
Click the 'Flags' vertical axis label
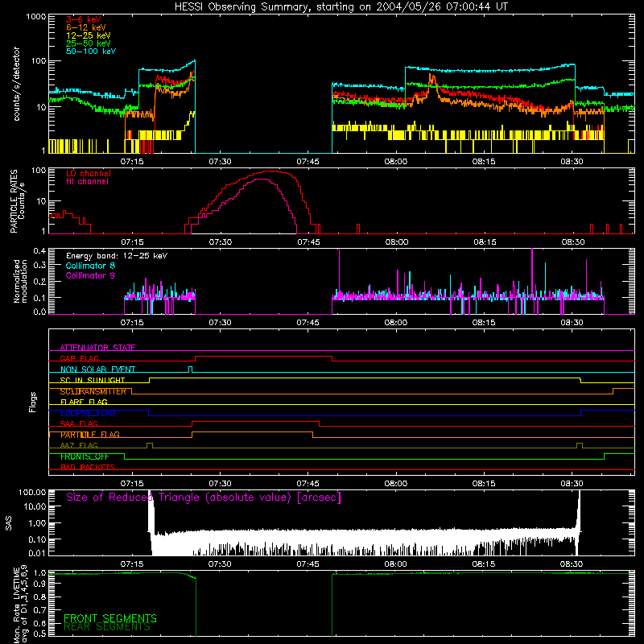(x=32, y=402)
